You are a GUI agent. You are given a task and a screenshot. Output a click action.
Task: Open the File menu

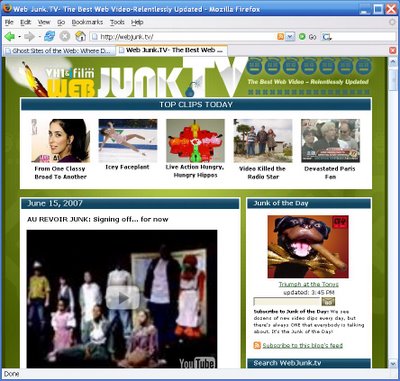click(x=9, y=22)
